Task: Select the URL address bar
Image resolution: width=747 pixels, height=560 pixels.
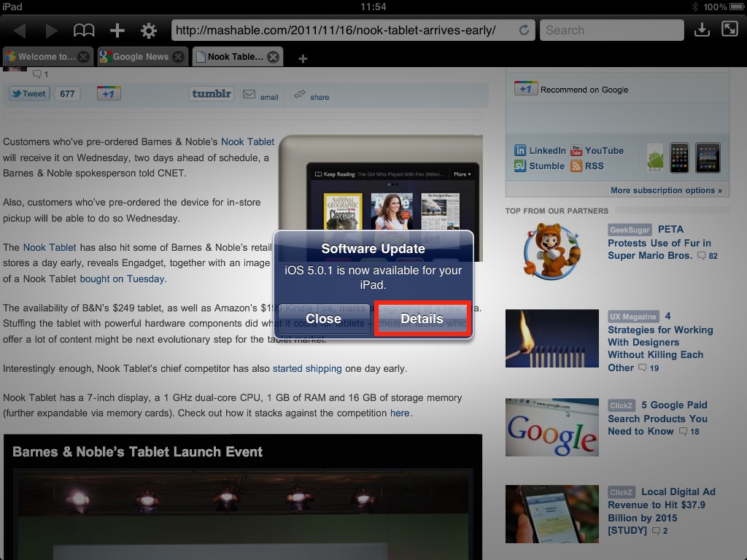Action: tap(343, 31)
